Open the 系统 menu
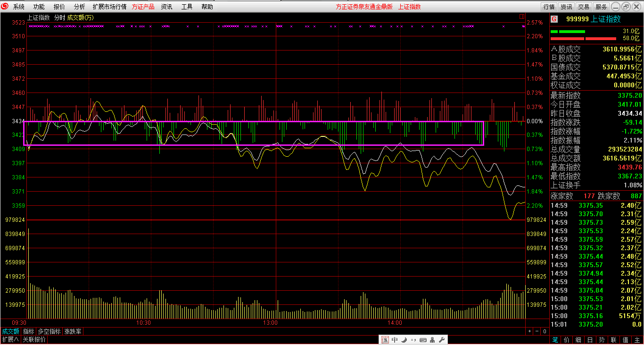644x345 pixels. [x=19, y=7]
